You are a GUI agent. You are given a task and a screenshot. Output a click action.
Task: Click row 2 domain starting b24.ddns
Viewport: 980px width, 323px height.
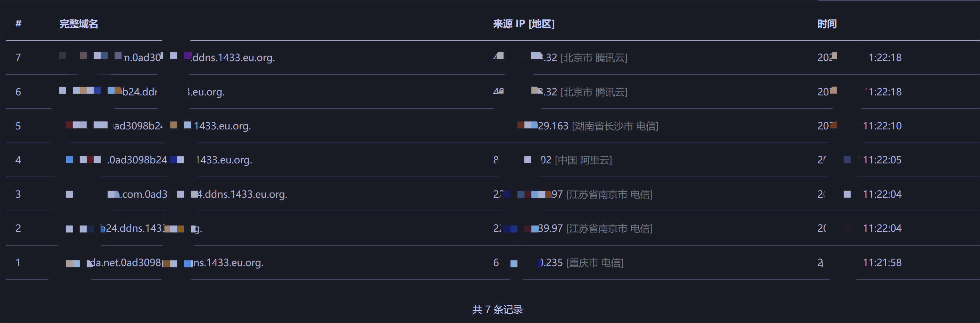[x=134, y=228]
